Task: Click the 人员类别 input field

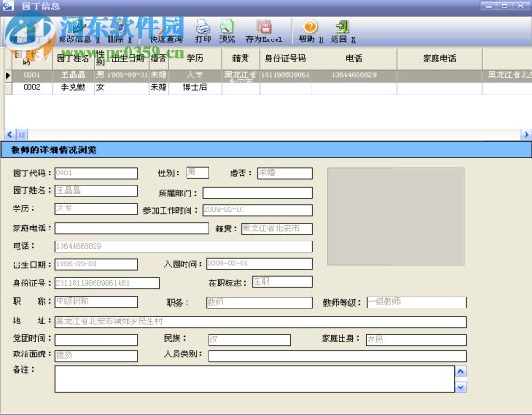Action: coord(337,355)
